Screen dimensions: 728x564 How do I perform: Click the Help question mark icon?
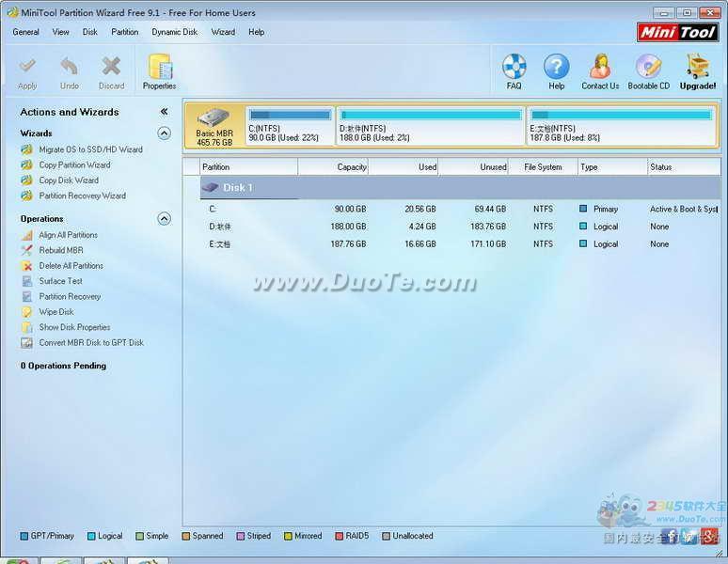pyautogui.click(x=557, y=67)
